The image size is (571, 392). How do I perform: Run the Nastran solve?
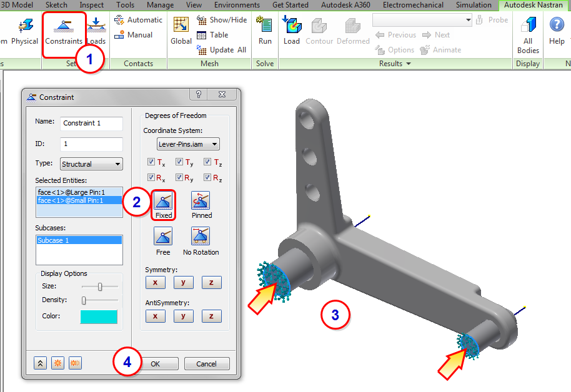(x=265, y=31)
